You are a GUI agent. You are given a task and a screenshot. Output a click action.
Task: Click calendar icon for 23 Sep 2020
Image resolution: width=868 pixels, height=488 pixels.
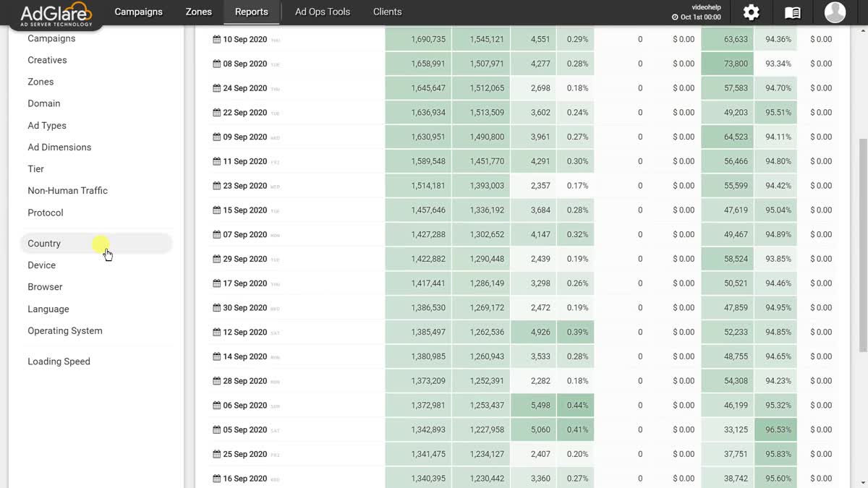click(217, 186)
